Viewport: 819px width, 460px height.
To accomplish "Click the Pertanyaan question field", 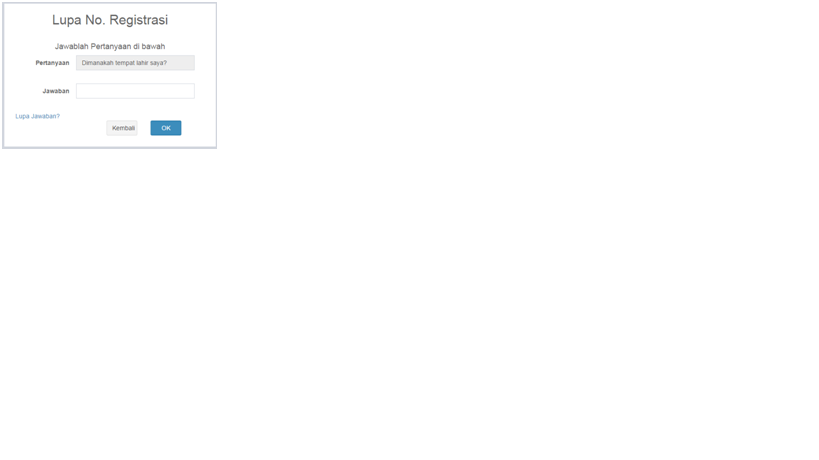I will (135, 63).
